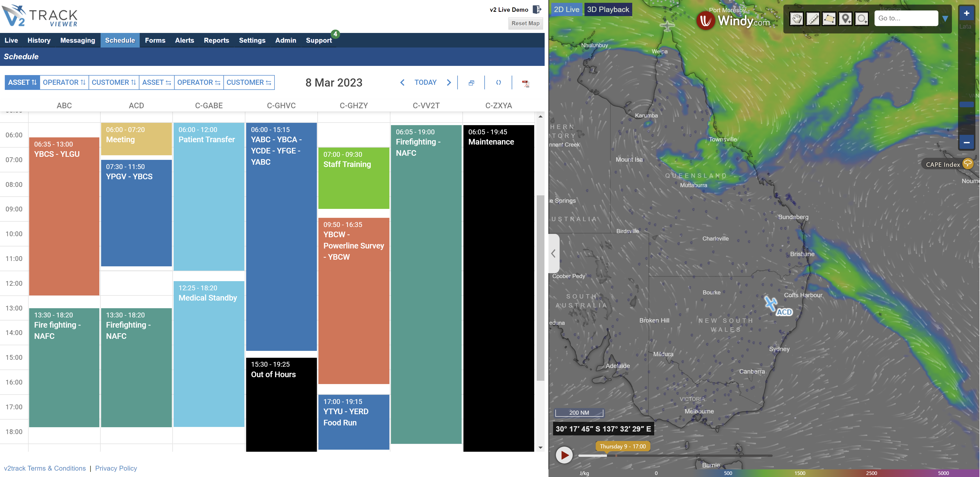Collapse the map side panel chevron

554,253
